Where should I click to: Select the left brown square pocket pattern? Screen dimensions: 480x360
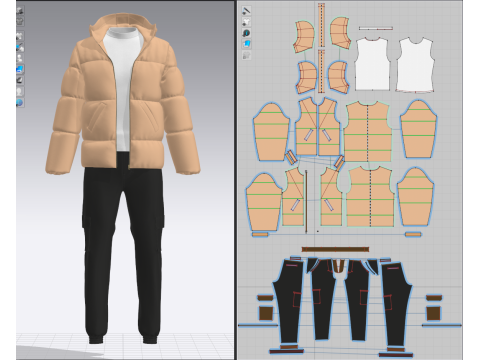pyautogui.click(x=266, y=314)
